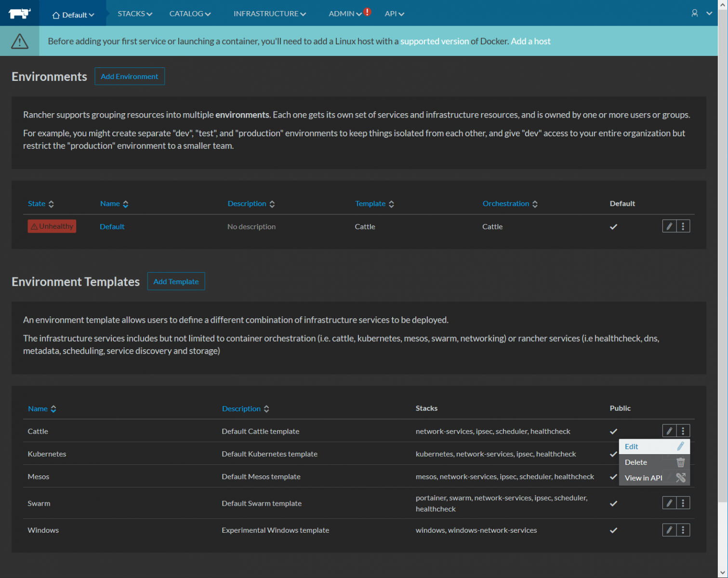The image size is (728, 578).
Task: Click the warning triangle in banner
Action: [20, 41]
